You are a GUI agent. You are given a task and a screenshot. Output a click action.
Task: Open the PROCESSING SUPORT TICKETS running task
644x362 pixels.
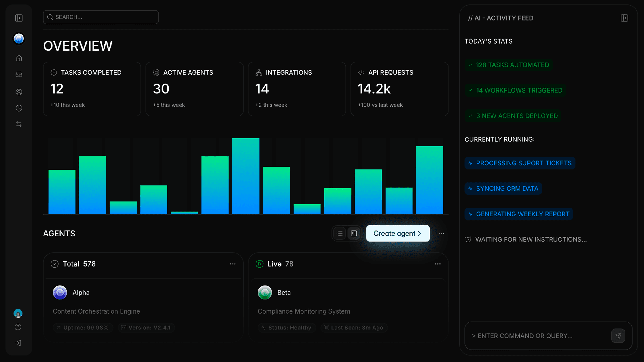point(520,163)
